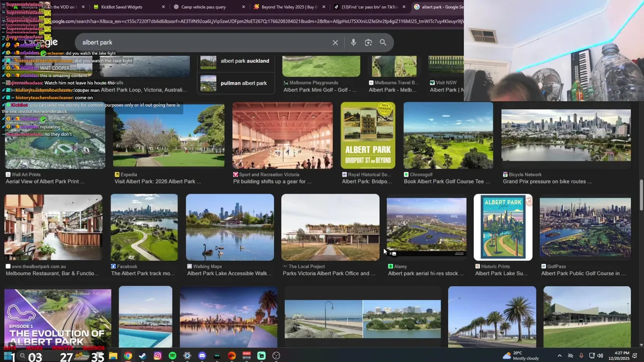Click the speaker volume tray icon
This screenshot has width=644, height=362.
[x=600, y=356]
